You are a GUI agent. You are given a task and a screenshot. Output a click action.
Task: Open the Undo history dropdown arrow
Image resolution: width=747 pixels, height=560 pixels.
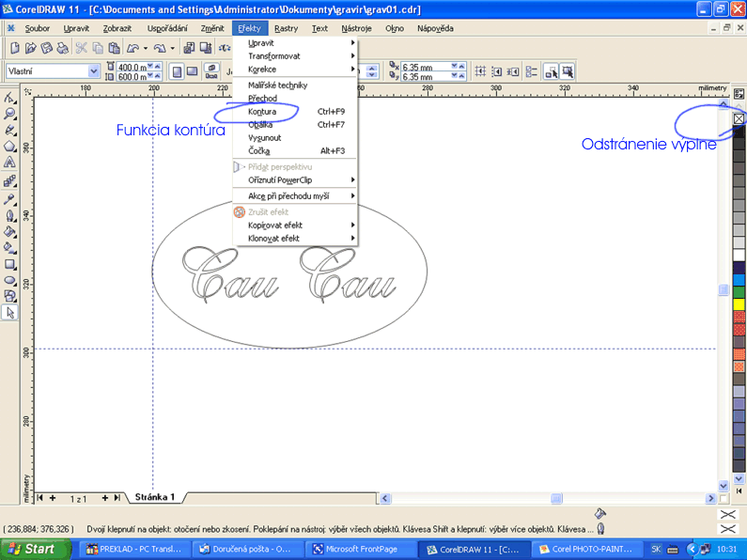coord(146,48)
